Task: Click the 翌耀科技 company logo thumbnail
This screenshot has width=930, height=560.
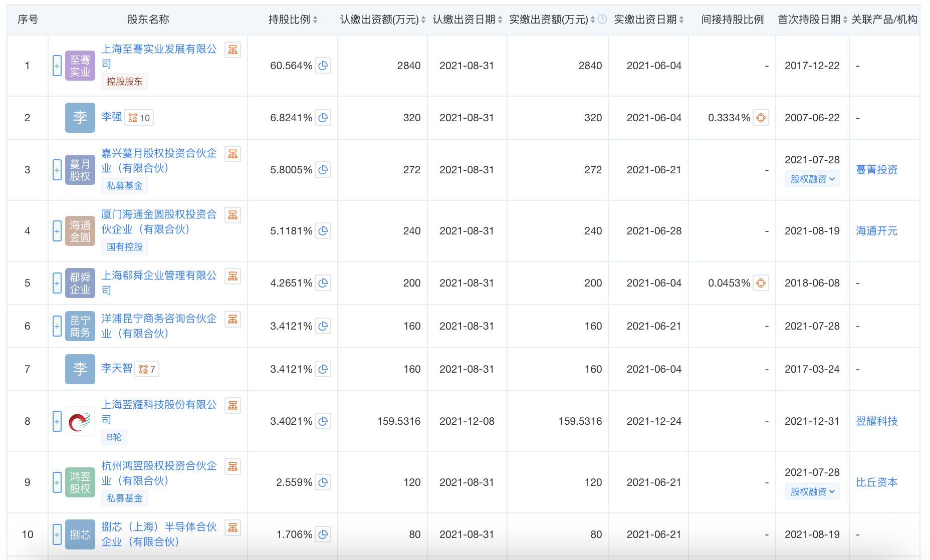Action: pyautogui.click(x=80, y=421)
